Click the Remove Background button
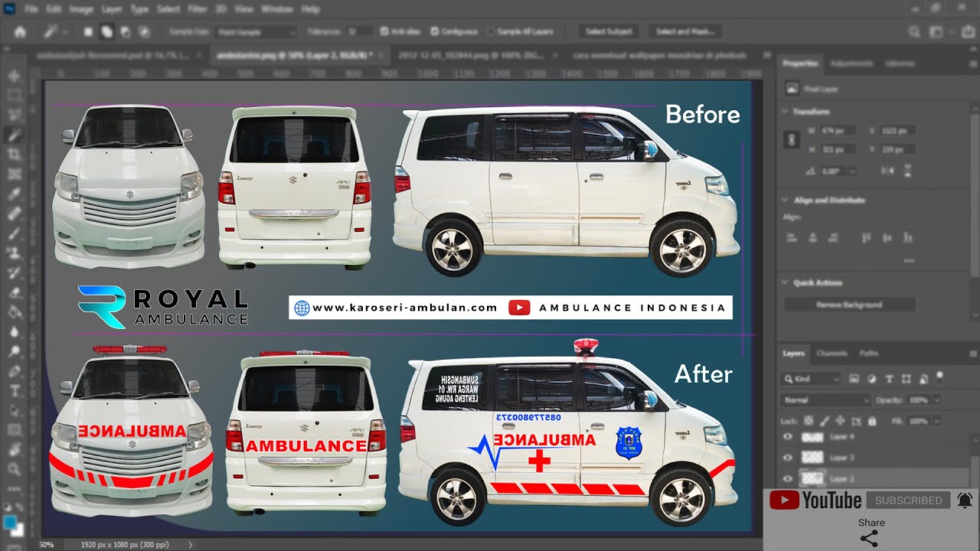 (x=849, y=305)
